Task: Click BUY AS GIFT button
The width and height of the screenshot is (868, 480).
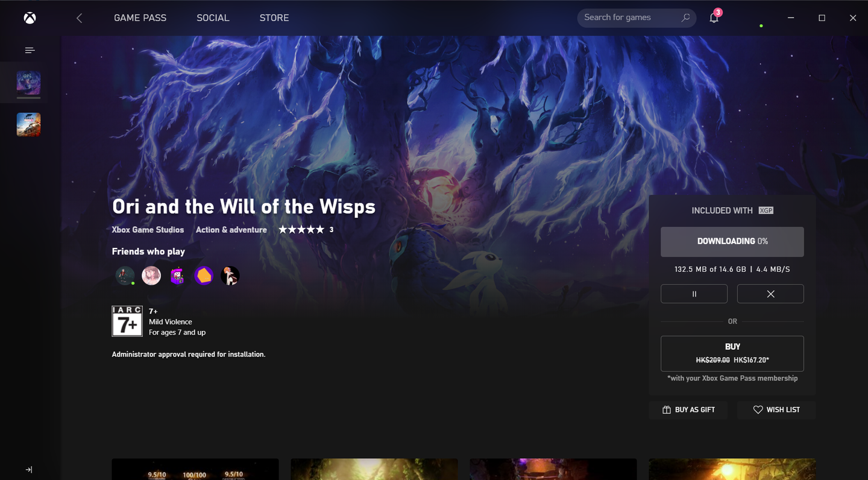Action: (x=688, y=410)
